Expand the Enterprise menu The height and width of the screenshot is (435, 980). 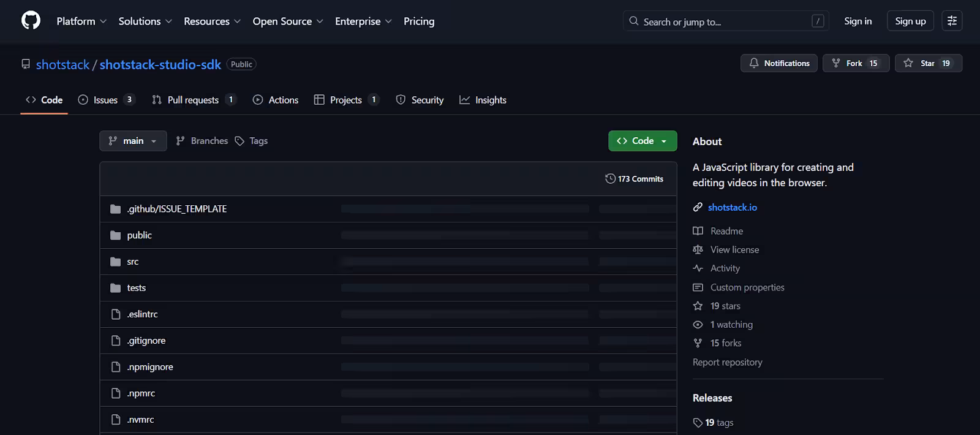click(363, 21)
